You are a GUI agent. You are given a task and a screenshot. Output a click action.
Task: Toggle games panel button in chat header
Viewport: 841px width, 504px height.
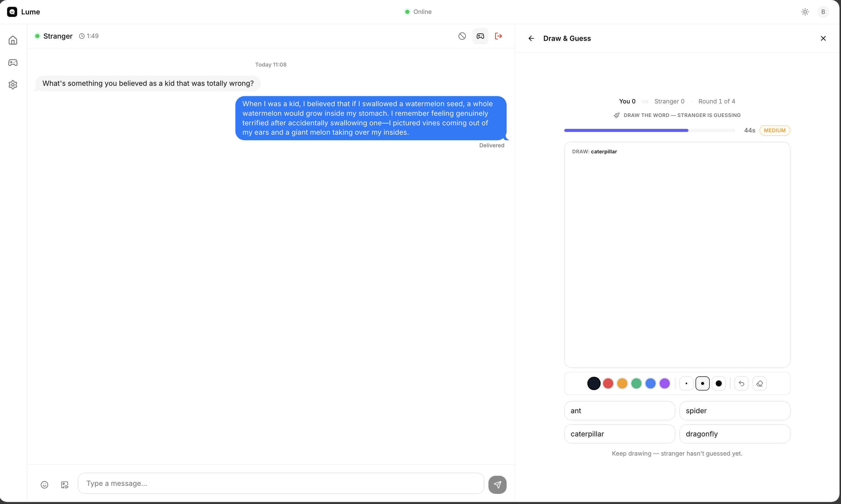[480, 36]
